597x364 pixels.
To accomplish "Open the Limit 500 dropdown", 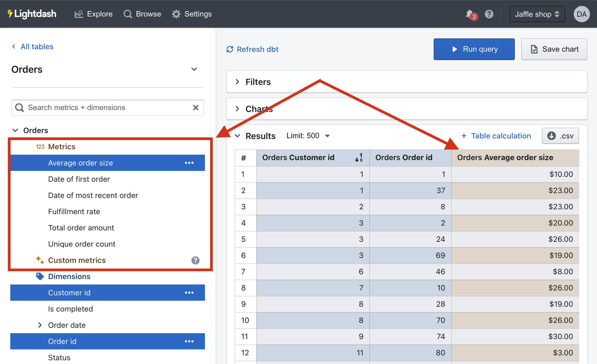I will [x=308, y=136].
